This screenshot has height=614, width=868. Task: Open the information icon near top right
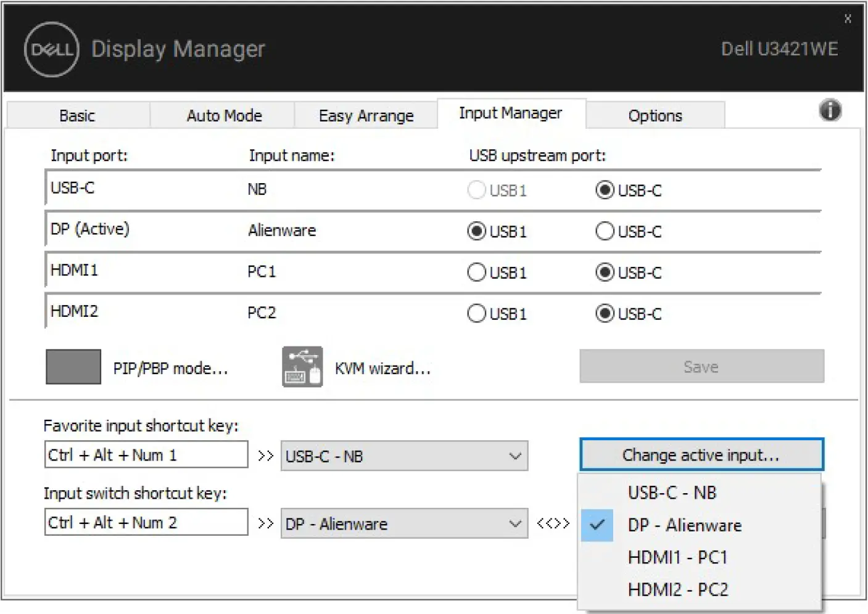830,111
